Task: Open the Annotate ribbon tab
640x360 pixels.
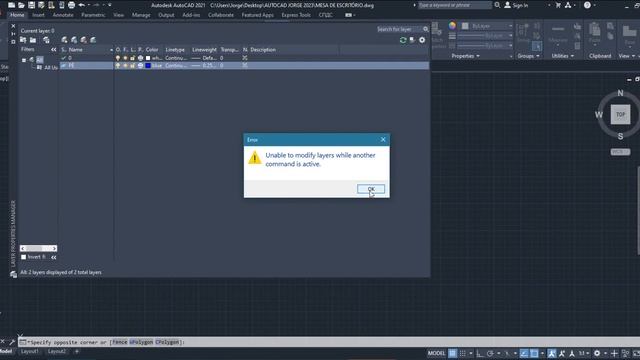Action: pos(63,15)
